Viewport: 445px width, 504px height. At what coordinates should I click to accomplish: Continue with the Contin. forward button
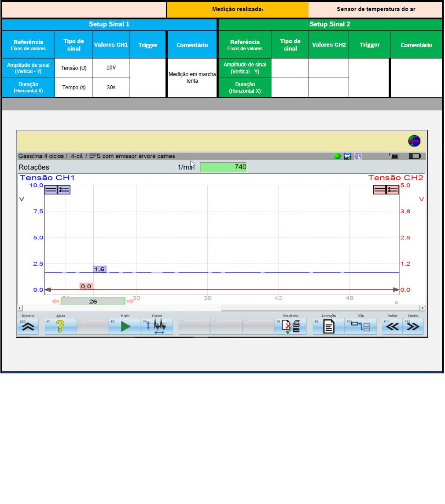tap(413, 327)
